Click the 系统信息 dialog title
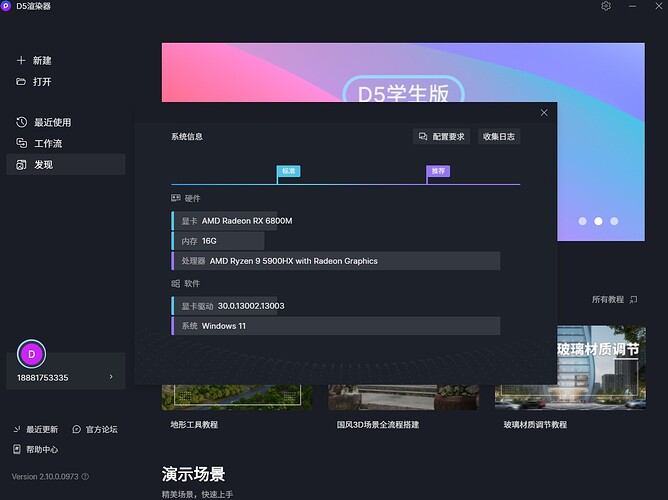This screenshot has height=500, width=668. coord(187,137)
